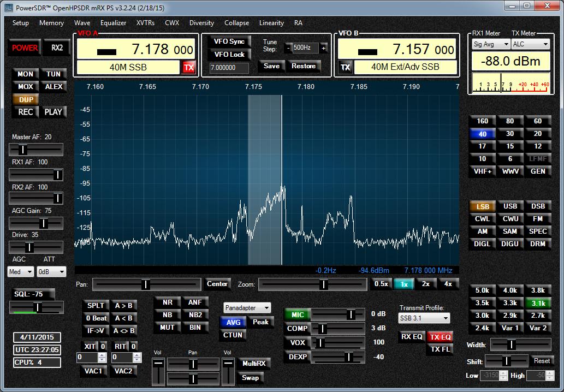Switch to FM mode
This screenshot has height=392, width=564.
(538, 219)
